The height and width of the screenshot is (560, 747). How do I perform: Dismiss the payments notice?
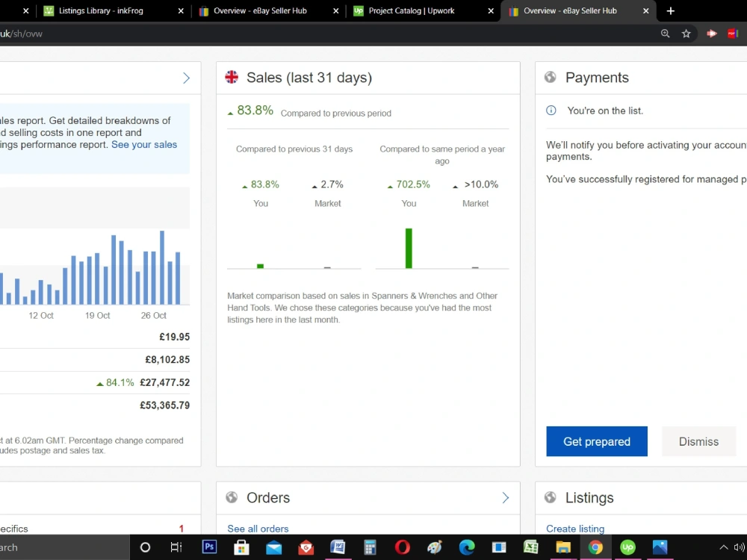[x=698, y=441]
